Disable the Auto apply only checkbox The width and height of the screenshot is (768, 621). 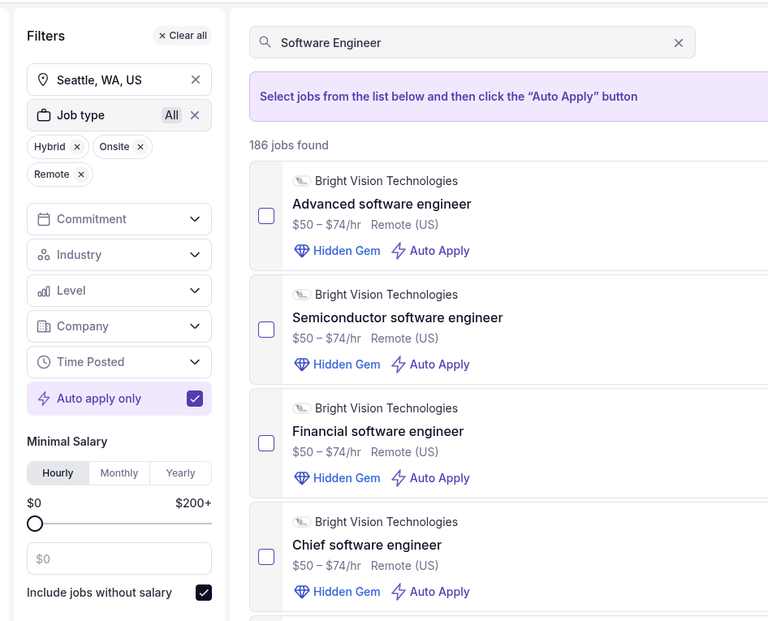tap(195, 399)
